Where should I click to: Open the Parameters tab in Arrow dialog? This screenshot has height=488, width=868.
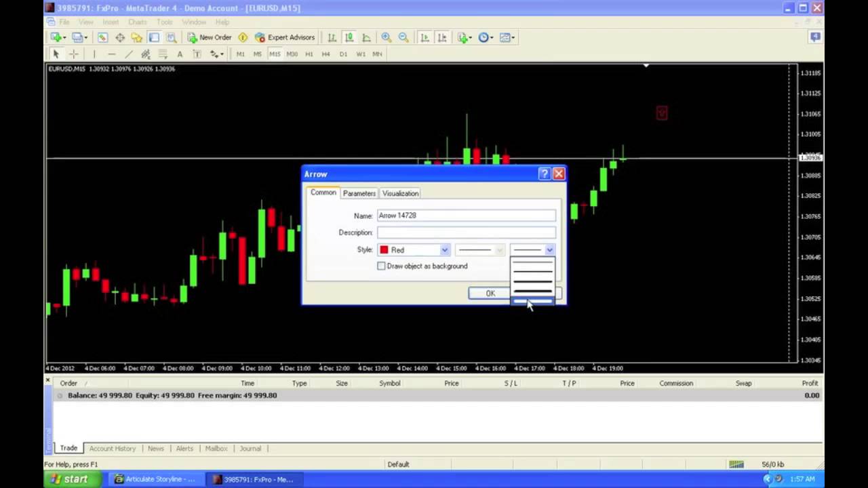coord(359,193)
